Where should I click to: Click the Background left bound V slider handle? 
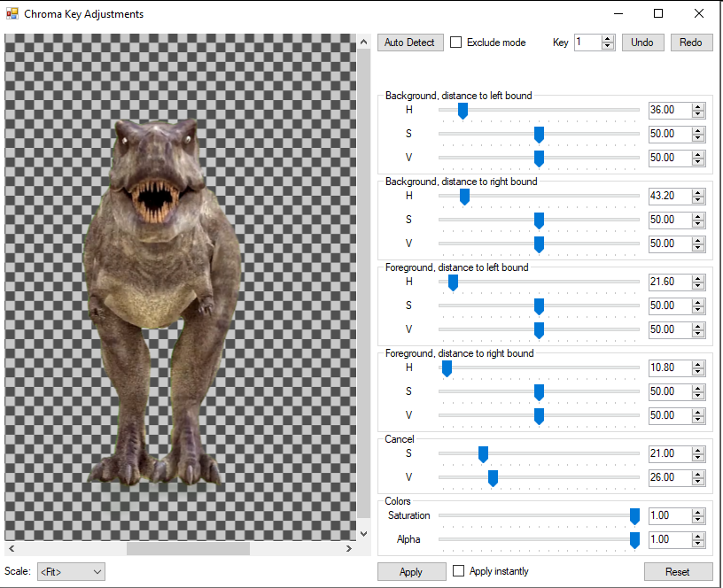click(539, 159)
